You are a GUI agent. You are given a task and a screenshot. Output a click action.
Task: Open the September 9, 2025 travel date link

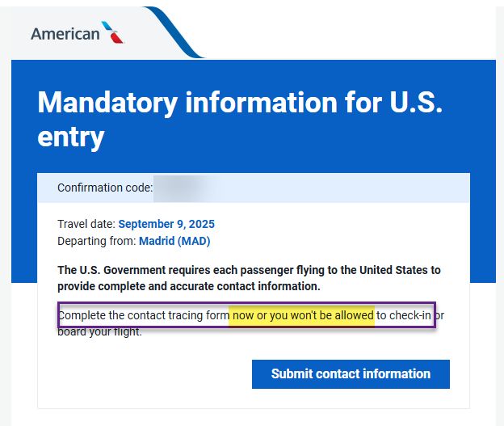pyautogui.click(x=166, y=224)
